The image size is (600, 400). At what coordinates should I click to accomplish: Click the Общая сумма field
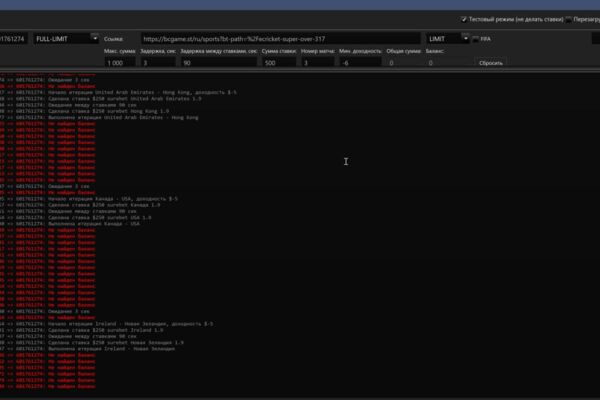point(403,63)
